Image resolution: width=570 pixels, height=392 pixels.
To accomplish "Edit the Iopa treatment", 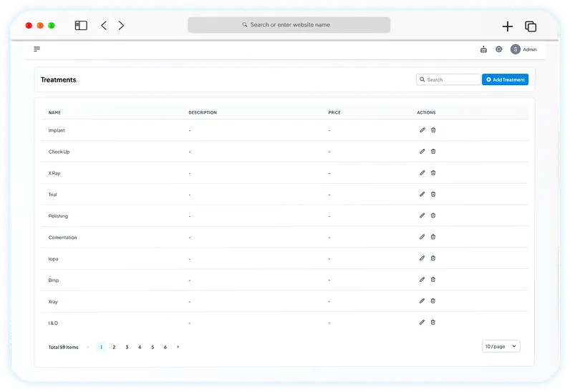I will 422,258.
